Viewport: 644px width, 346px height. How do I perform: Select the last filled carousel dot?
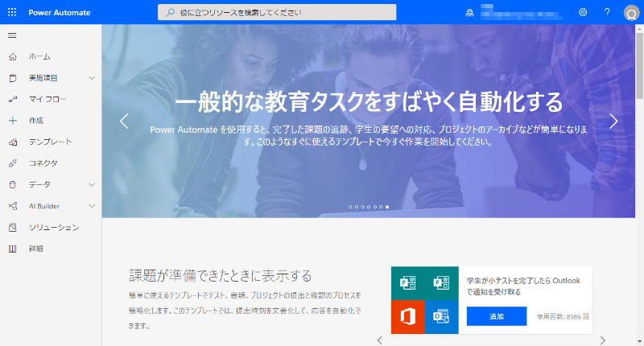click(387, 207)
